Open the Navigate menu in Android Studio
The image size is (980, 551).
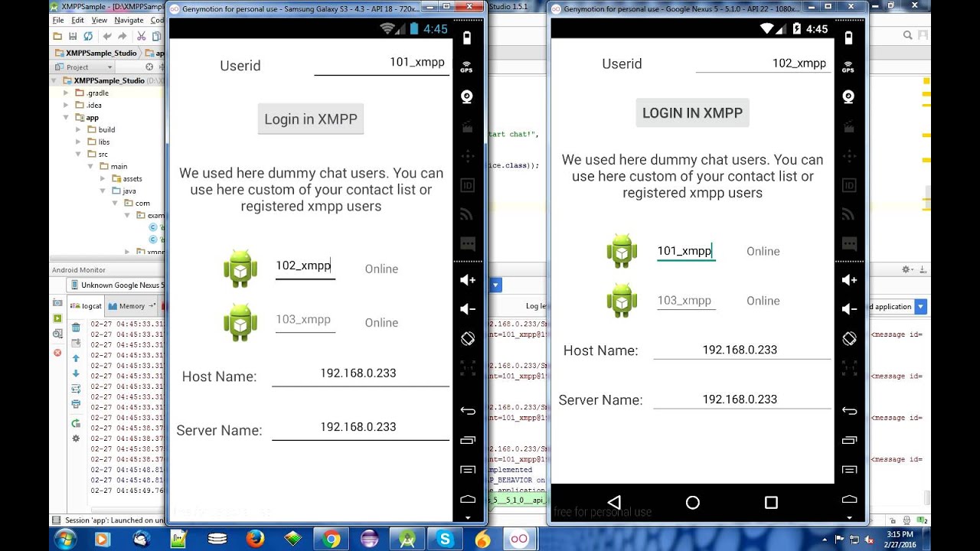tap(129, 21)
